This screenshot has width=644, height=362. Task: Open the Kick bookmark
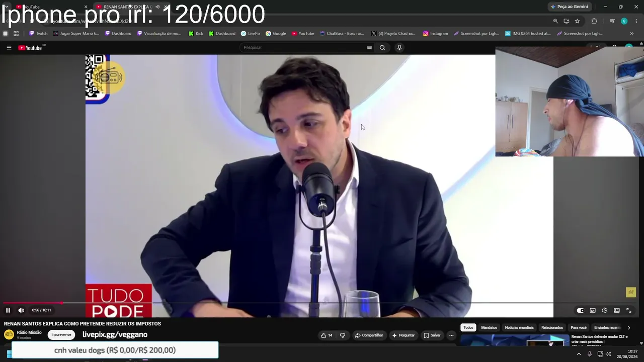(x=196, y=34)
